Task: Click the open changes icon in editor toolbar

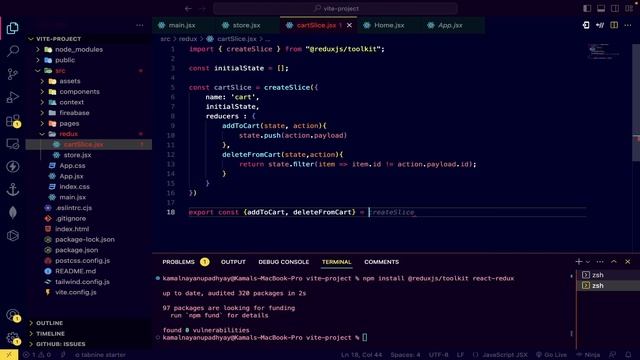Action: (586, 25)
